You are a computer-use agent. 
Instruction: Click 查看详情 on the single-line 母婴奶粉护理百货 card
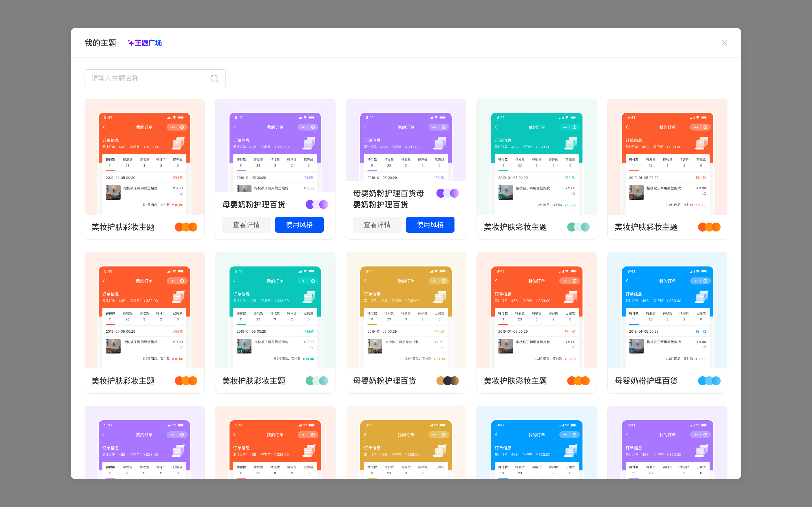click(x=246, y=225)
